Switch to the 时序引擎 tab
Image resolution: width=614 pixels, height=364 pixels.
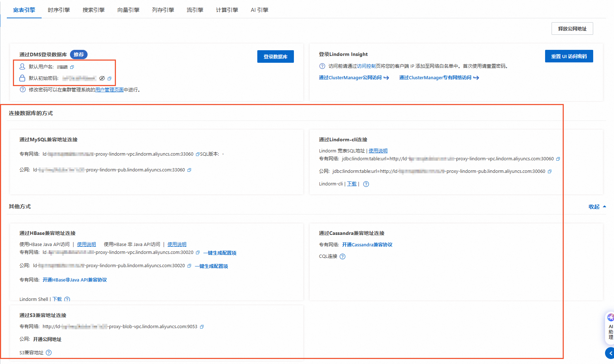[x=59, y=10]
